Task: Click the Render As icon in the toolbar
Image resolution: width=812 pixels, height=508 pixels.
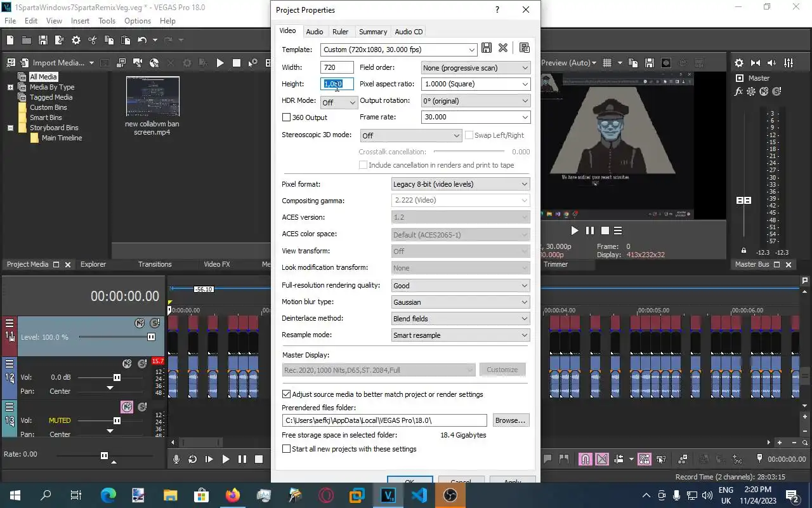Action: (x=60, y=40)
